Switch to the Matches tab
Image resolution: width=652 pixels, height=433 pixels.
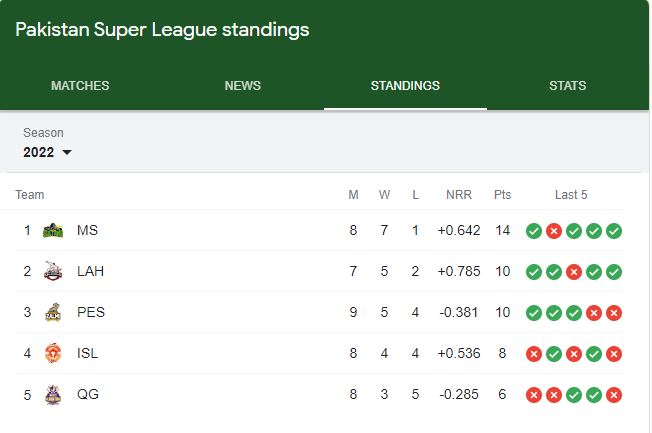click(80, 86)
